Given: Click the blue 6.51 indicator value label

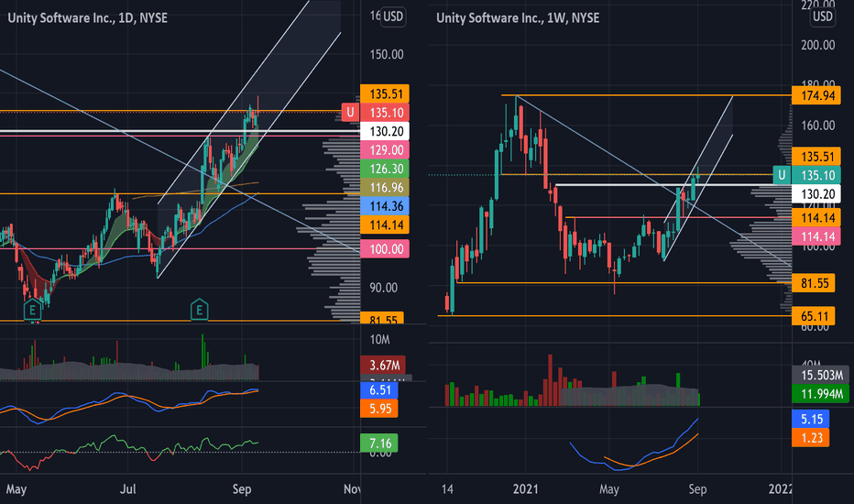Looking at the screenshot, I should [x=379, y=390].
